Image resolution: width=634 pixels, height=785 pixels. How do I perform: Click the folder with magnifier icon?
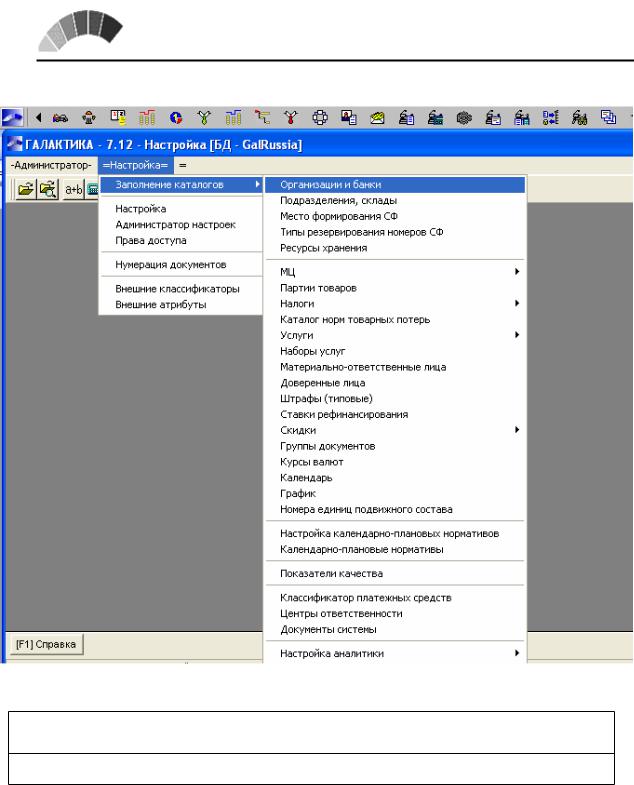point(48,189)
